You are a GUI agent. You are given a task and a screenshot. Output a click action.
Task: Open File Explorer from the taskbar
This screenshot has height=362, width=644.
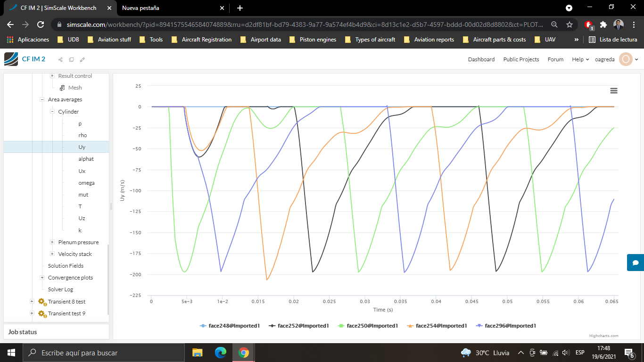click(197, 353)
